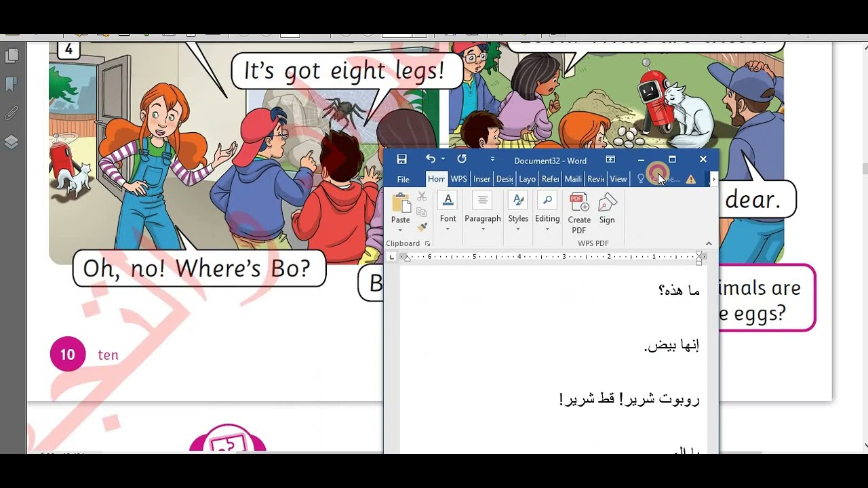Open bookmarks panel in PDF sidebar
This screenshot has height=488, width=868.
point(12,85)
